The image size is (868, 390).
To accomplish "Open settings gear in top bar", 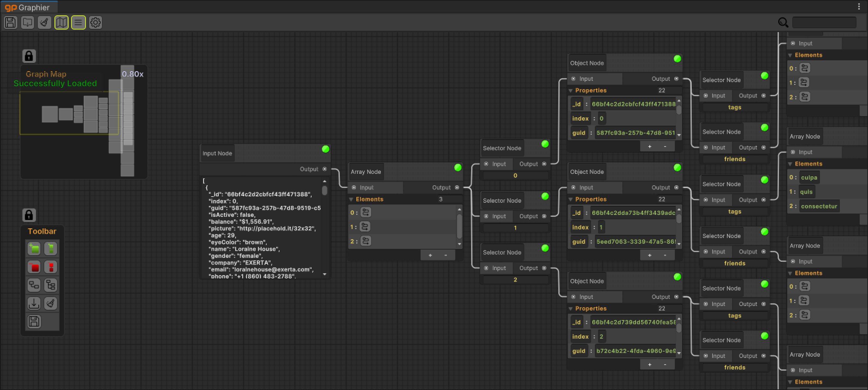I will (x=96, y=22).
